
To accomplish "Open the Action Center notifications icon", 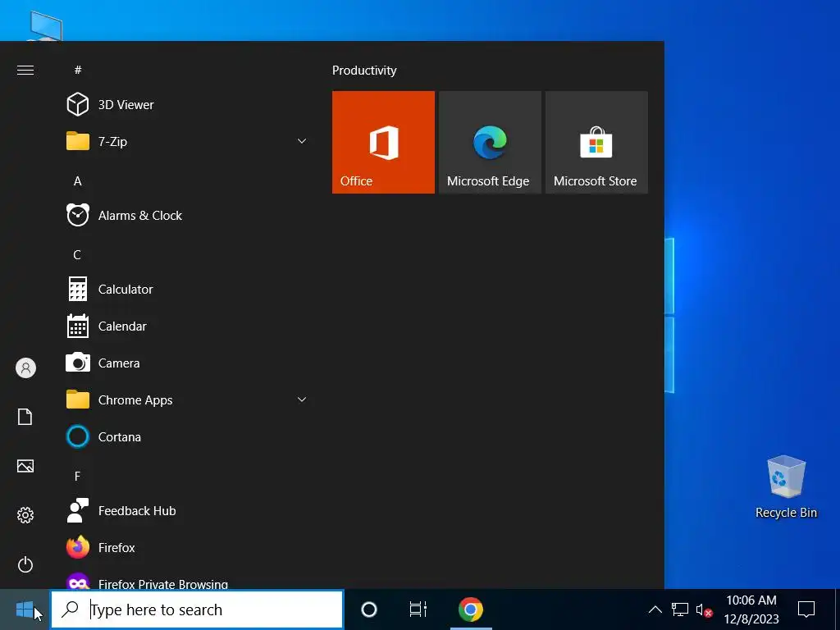I will click(806, 609).
